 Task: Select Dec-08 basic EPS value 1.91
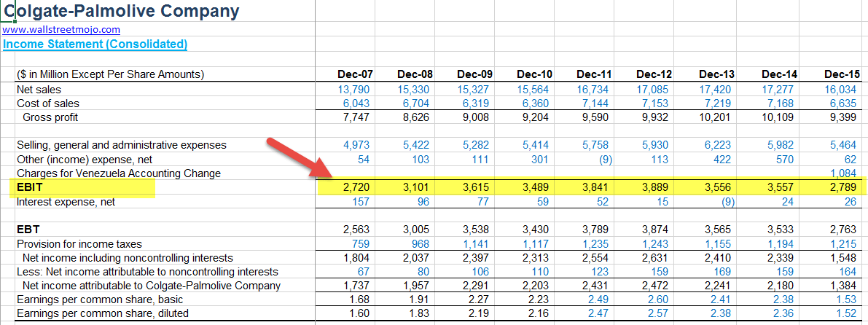pyautogui.click(x=419, y=299)
